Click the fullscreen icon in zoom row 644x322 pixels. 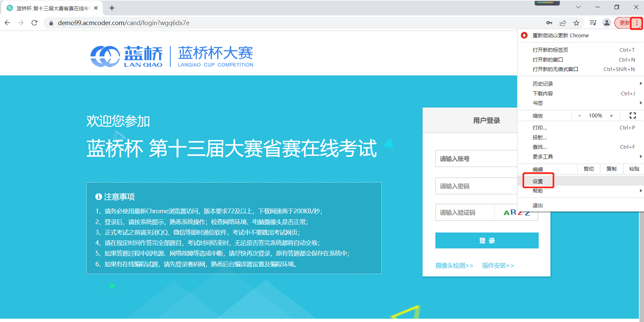click(633, 116)
